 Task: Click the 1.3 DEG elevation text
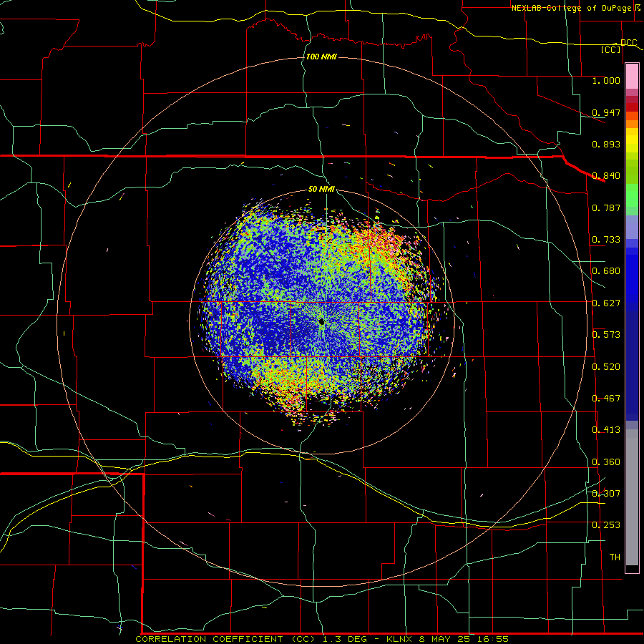351,639
